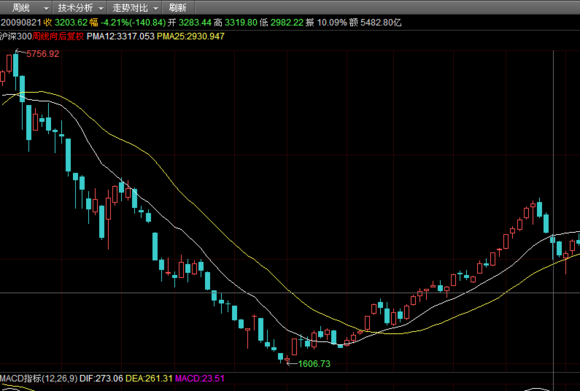Click the 刷新 refresh button
580x391 pixels.
(178, 7)
